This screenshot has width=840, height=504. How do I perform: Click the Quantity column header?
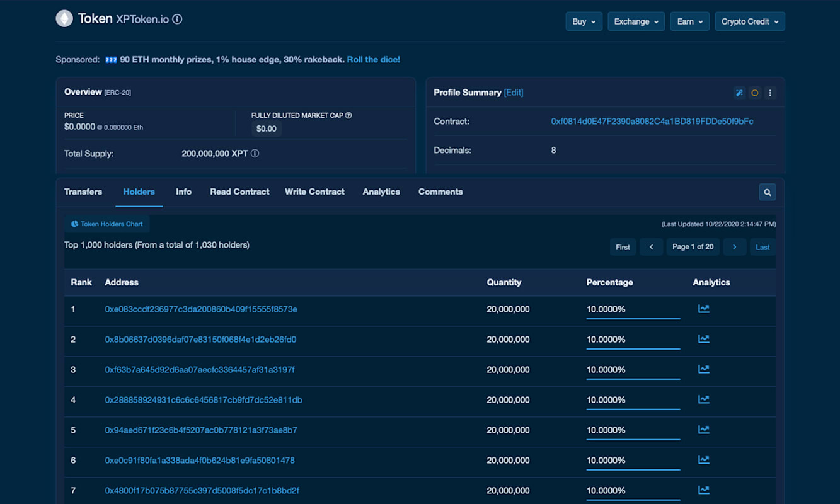[504, 282]
